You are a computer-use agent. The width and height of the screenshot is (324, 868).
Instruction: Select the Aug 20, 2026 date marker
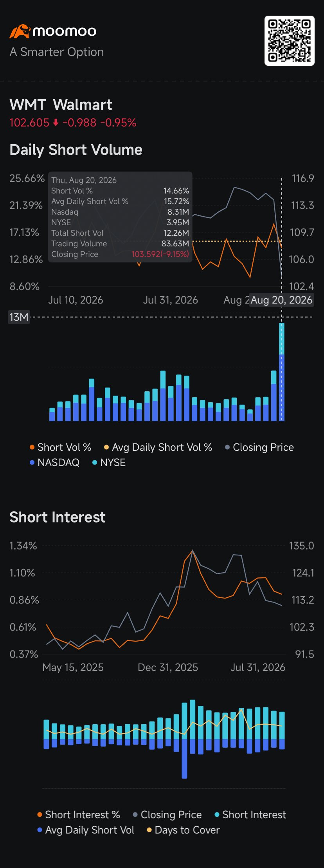click(281, 300)
